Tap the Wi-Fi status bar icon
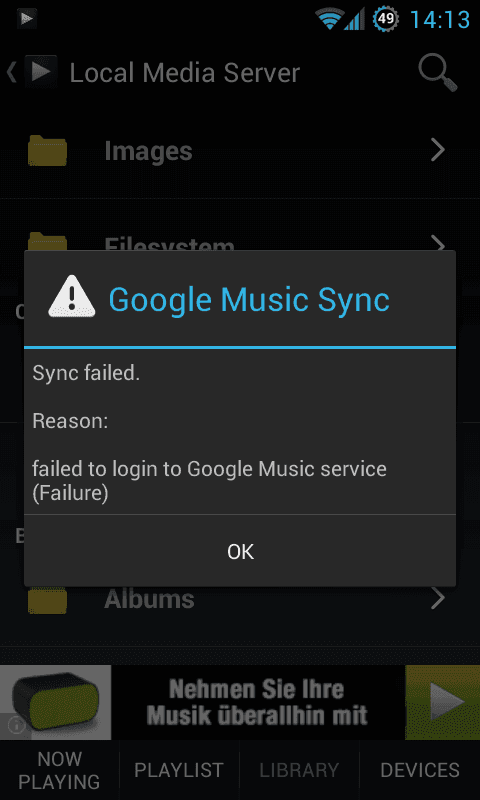Screen dimensions: 480x800 tap(330, 19)
